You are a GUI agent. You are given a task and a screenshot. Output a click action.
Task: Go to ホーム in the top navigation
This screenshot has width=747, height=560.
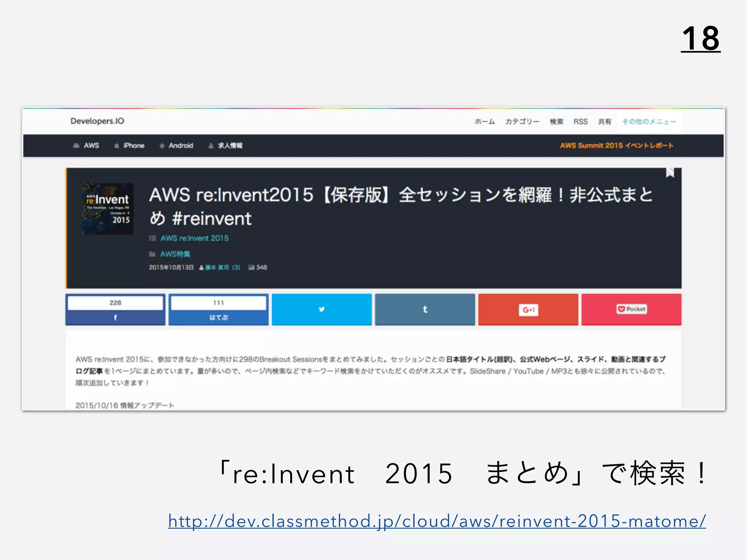click(x=484, y=122)
